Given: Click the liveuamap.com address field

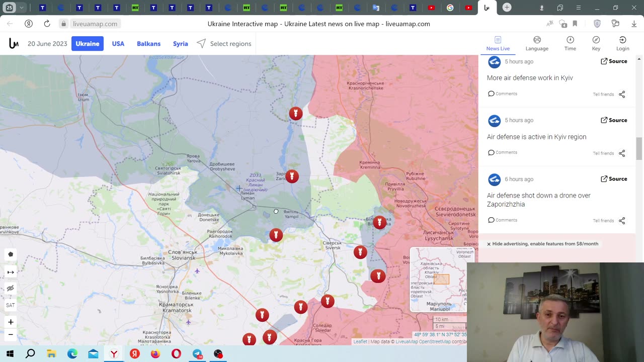Looking at the screenshot, I should tap(95, 24).
